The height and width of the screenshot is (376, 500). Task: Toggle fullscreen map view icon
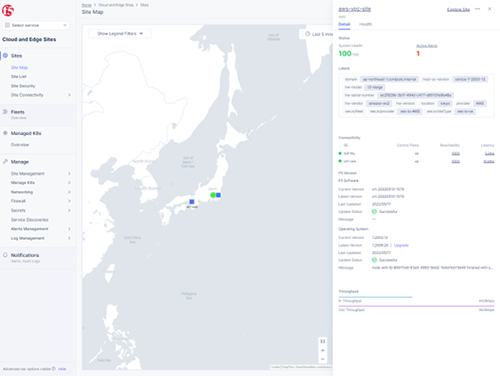[x=323, y=341]
